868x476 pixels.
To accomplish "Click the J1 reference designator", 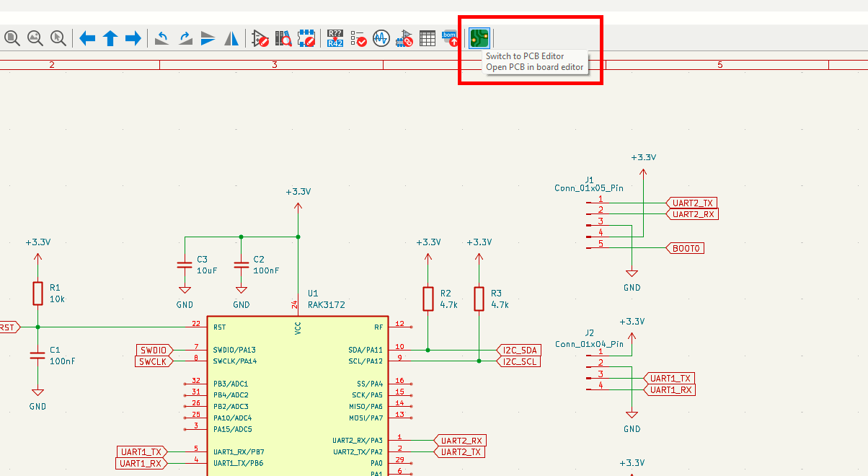I will point(589,180).
